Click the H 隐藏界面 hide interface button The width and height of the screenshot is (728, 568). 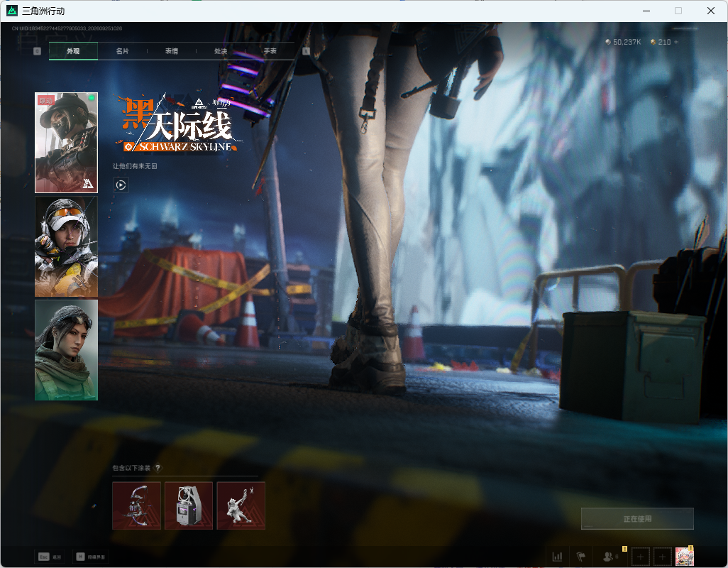[91, 557]
